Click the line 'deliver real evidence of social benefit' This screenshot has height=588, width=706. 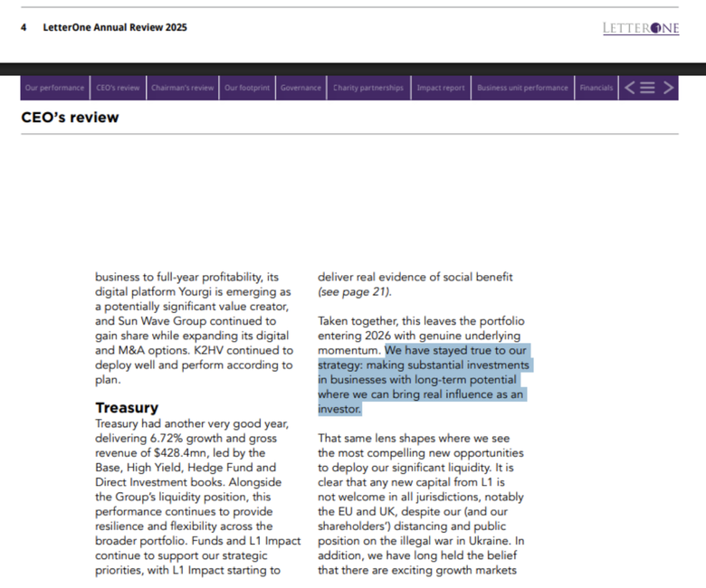[x=415, y=277]
